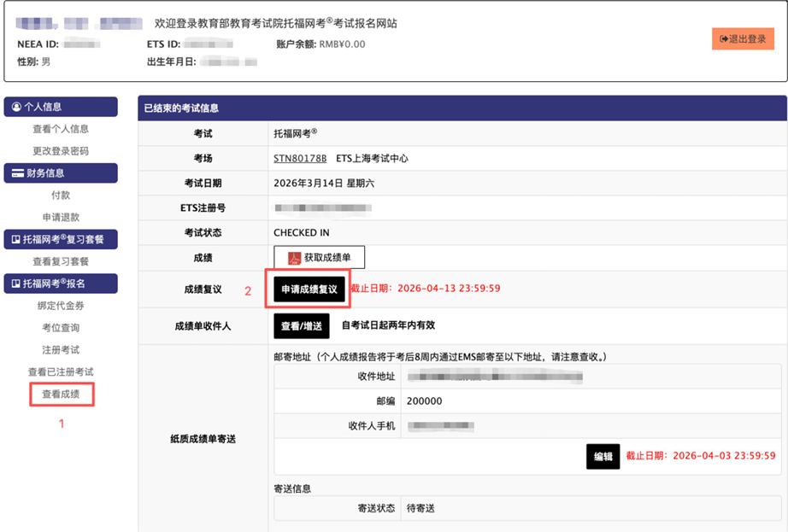The height and width of the screenshot is (532, 788).
Task: Click the PDF icon in 获取成绩单
Action: 294,258
